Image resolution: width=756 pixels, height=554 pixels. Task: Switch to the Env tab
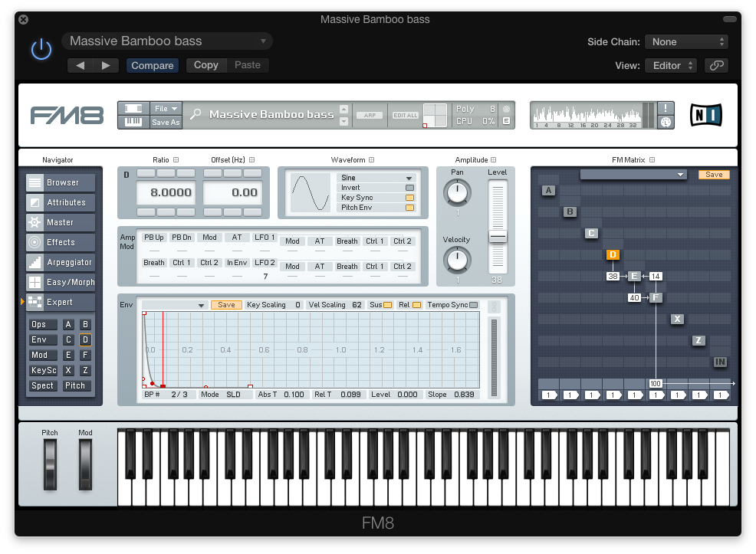tap(43, 339)
